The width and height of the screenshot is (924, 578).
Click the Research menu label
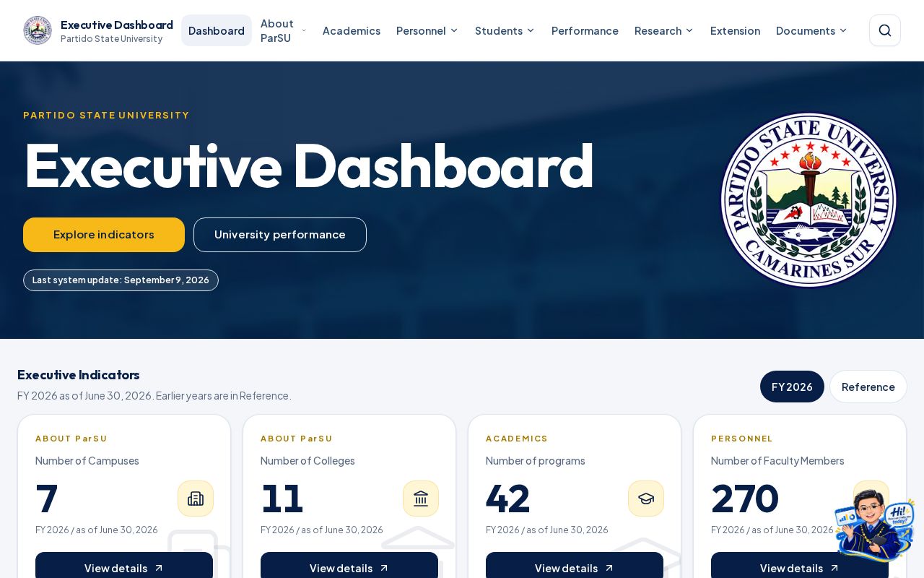pyautogui.click(x=658, y=30)
